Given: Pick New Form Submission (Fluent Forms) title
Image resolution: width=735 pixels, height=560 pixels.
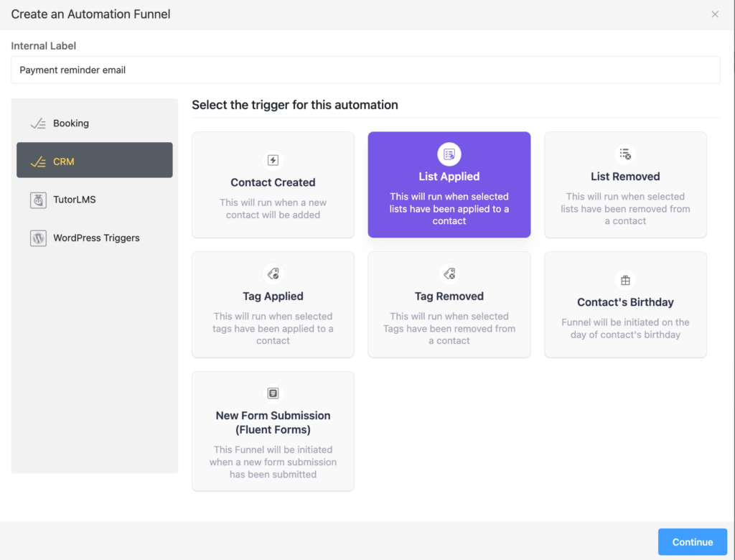Looking at the screenshot, I should pos(273,422).
